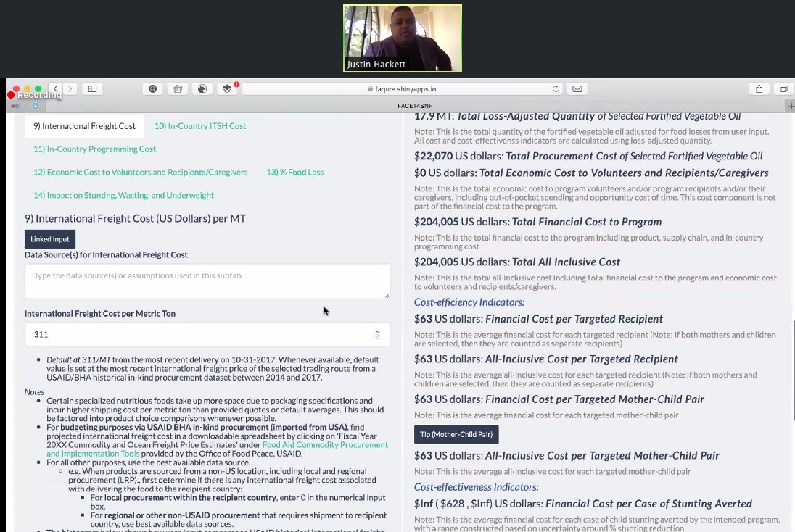Click the Linked Input button

tap(49, 239)
